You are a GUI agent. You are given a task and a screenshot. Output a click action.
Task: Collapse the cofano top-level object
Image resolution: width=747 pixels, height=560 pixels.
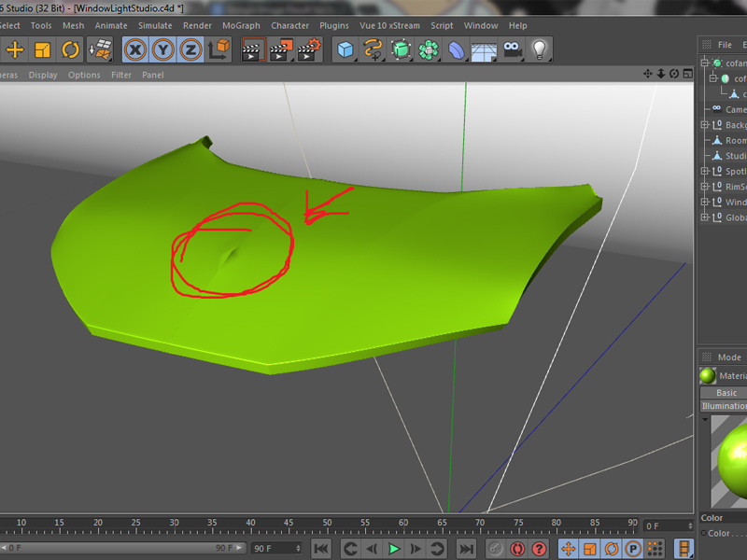coord(705,63)
